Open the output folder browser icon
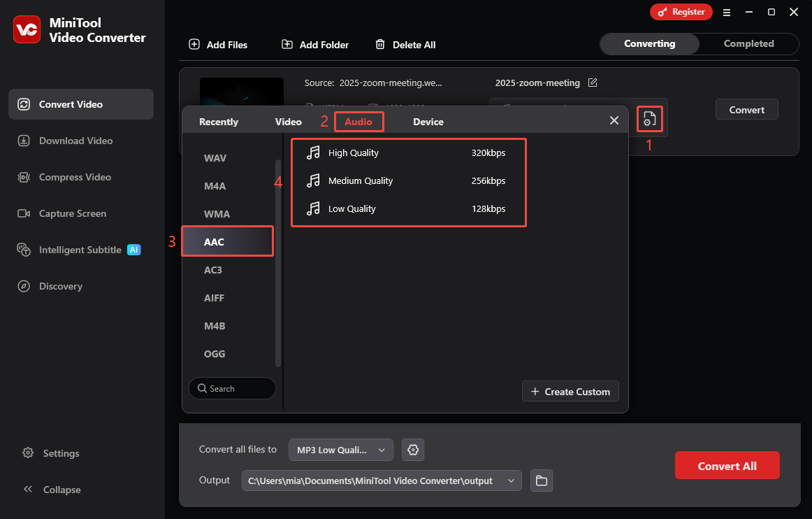The width and height of the screenshot is (812, 519). click(542, 481)
